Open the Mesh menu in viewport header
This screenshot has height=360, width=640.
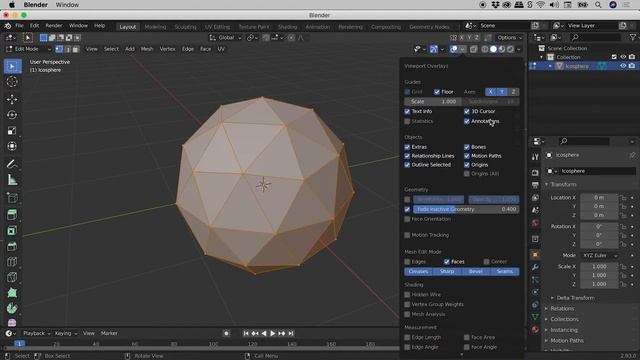pyautogui.click(x=147, y=49)
